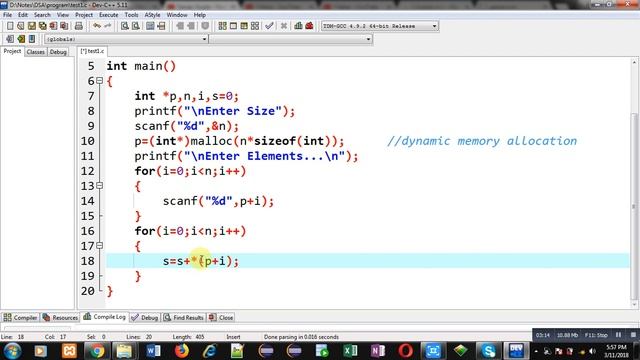The image size is (640, 360).
Task: Save the current file via toolbar
Action: (31, 26)
